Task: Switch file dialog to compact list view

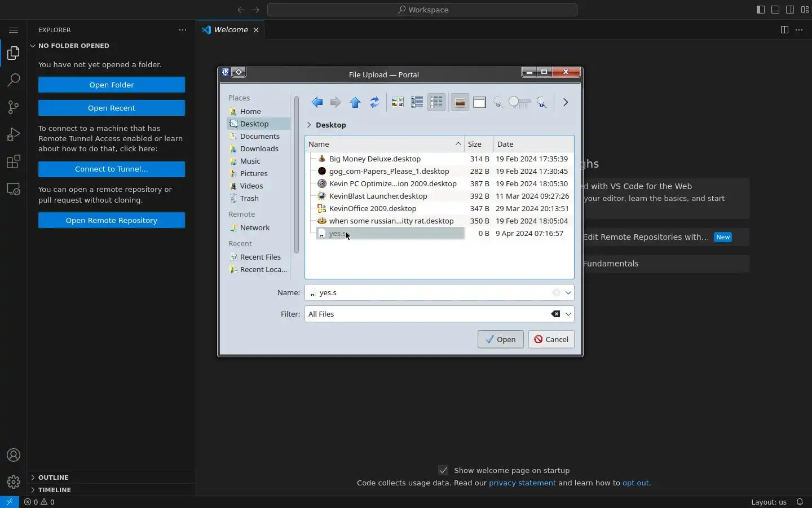Action: coord(417,102)
